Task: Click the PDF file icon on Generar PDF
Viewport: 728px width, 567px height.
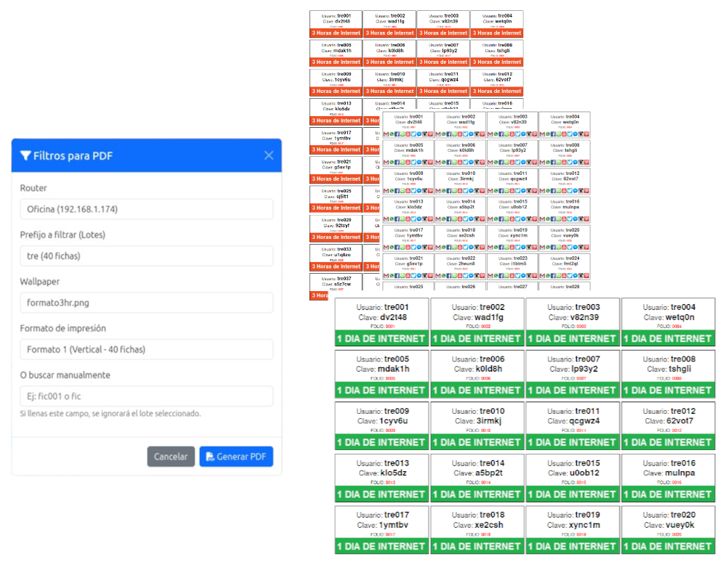Action: (210, 457)
